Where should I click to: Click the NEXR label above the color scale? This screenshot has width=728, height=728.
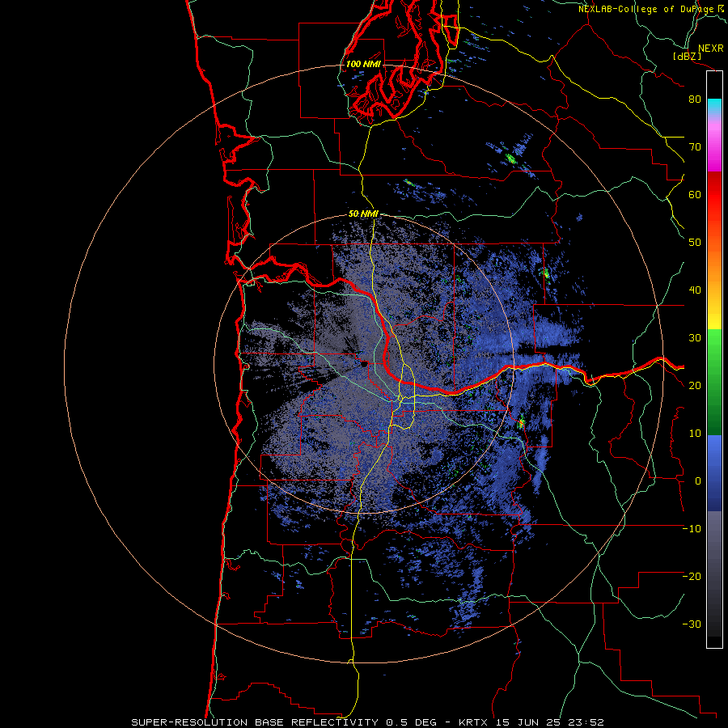click(710, 49)
